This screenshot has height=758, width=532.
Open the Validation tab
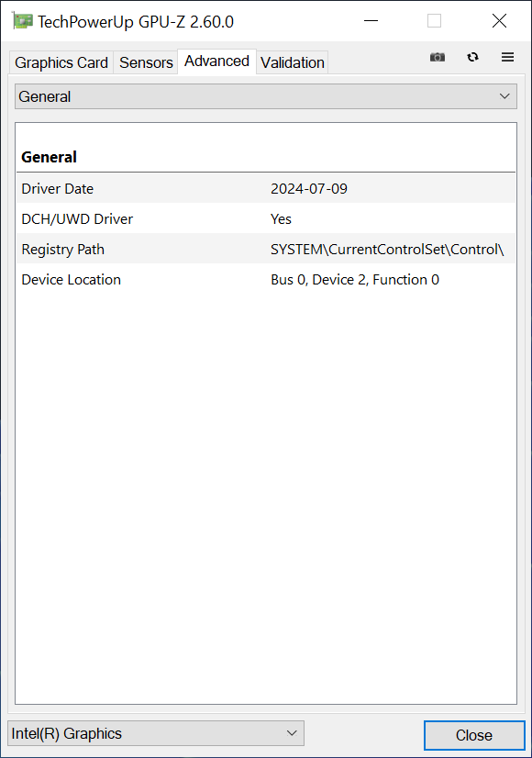click(293, 62)
